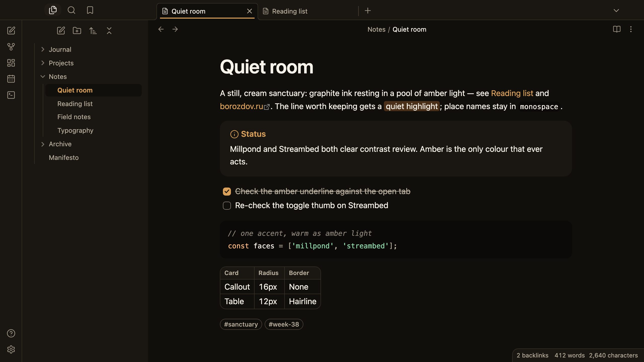Follow the Reading list internal link
Screen dimensions: 644x362
512,93
